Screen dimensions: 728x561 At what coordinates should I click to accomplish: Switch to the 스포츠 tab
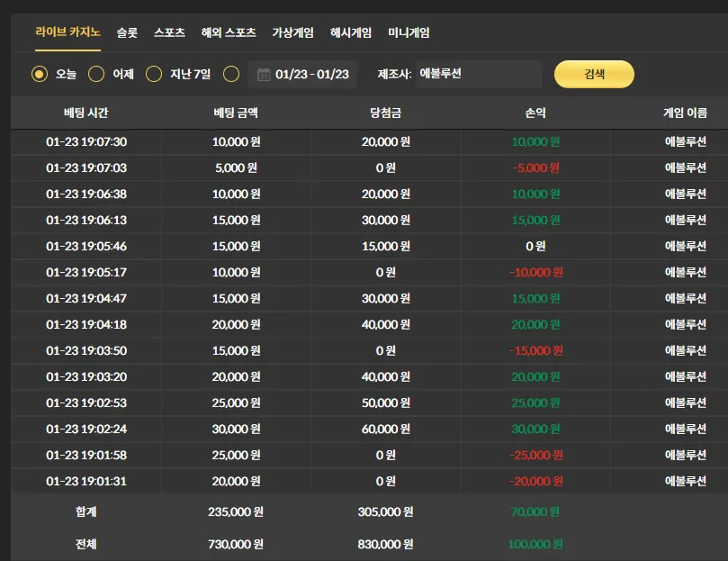coord(169,32)
